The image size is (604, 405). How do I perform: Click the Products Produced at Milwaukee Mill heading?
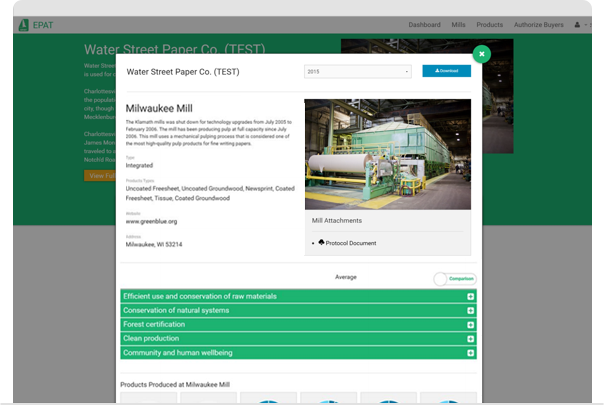pos(175,385)
